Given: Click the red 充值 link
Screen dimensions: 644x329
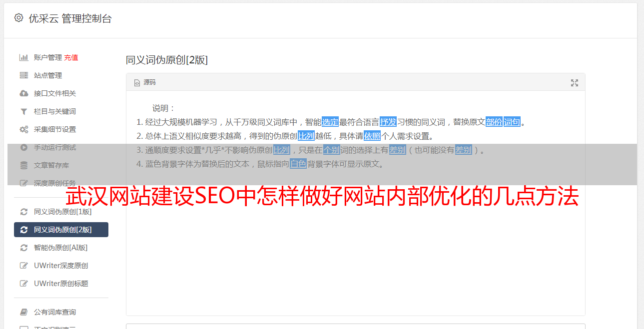Looking at the screenshot, I should [x=71, y=57].
